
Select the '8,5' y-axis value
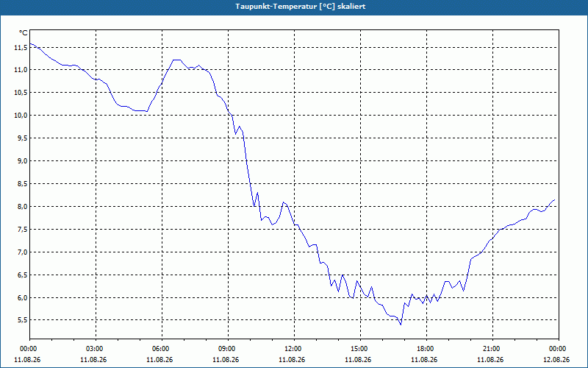pyautogui.click(x=22, y=183)
